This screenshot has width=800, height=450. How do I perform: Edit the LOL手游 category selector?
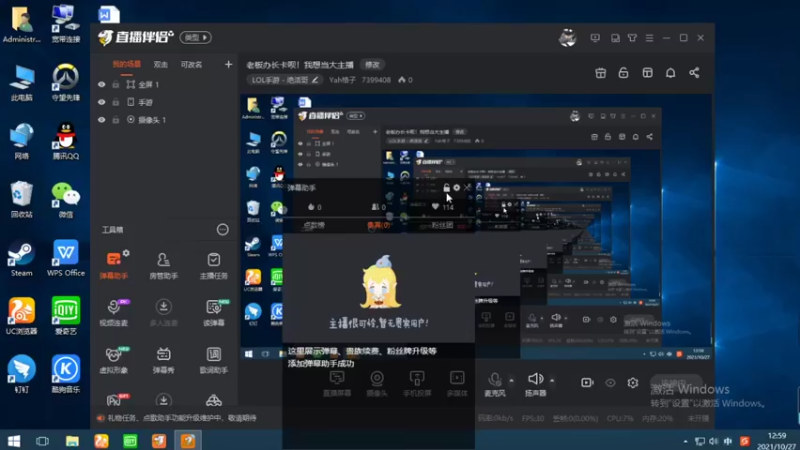(285, 80)
